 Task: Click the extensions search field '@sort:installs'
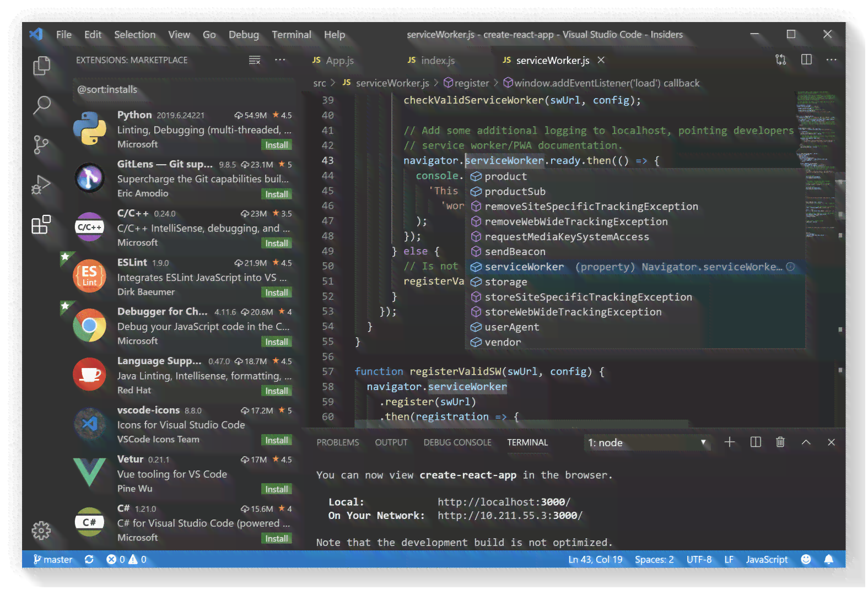(x=185, y=90)
